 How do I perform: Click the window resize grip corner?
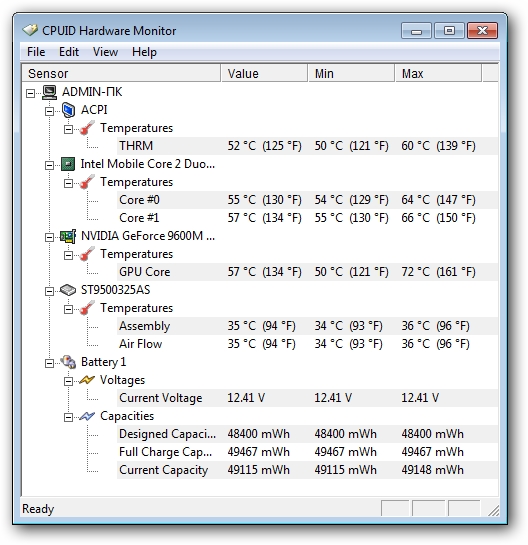[x=494, y=511]
